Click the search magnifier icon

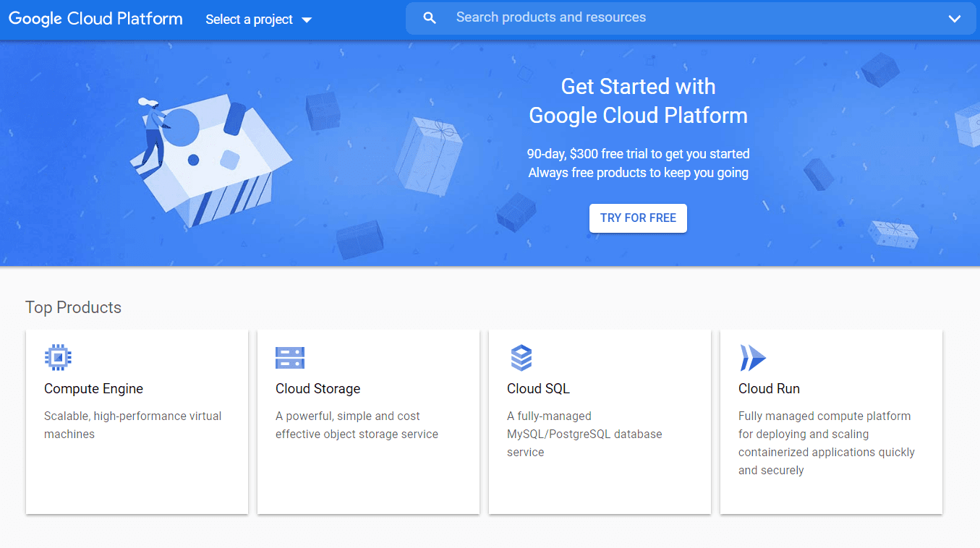(430, 18)
